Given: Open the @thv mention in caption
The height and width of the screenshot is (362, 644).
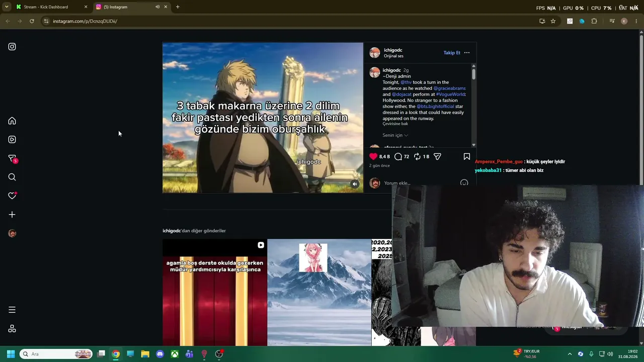Looking at the screenshot, I should [x=406, y=82].
